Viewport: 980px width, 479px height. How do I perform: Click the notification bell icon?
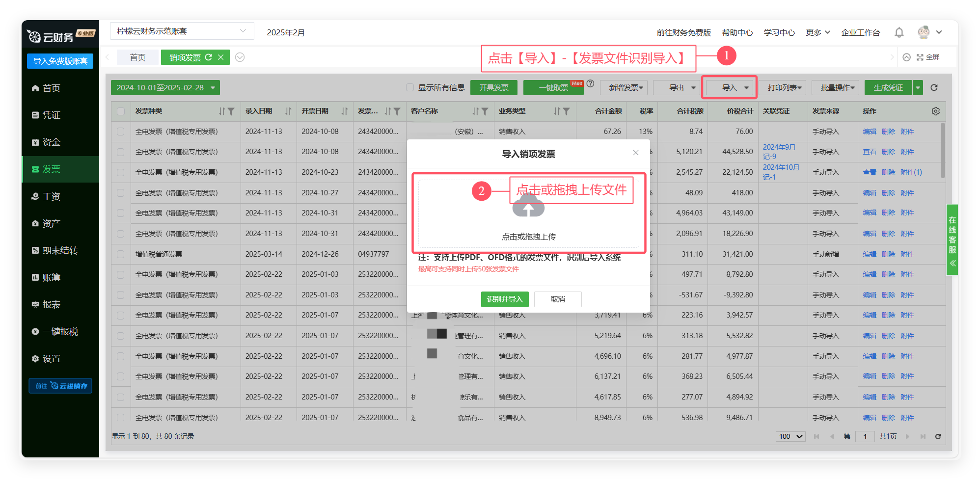click(898, 32)
